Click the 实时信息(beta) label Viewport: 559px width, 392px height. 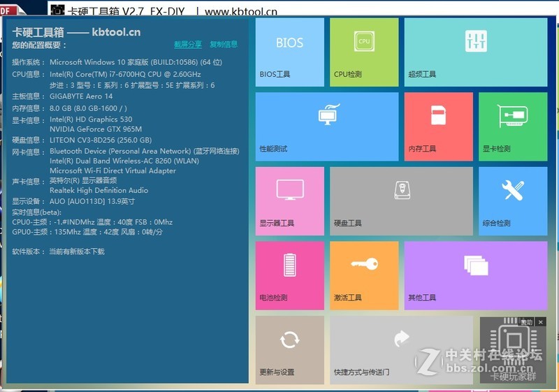pyautogui.click(x=37, y=212)
